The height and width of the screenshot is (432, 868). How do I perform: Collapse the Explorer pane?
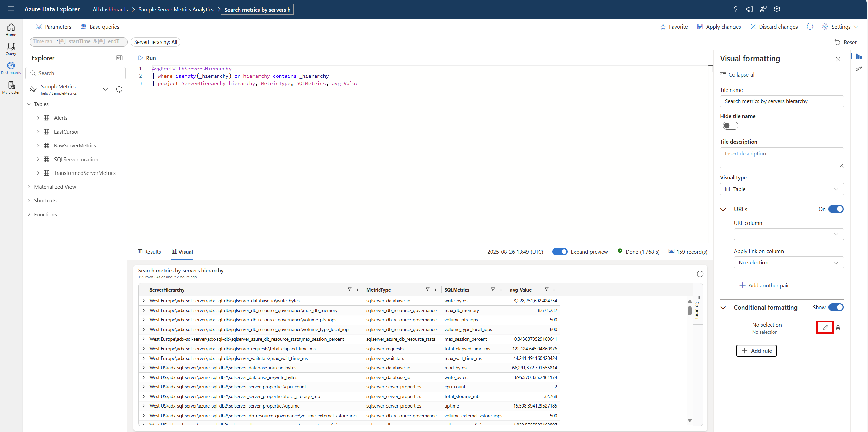[119, 58]
